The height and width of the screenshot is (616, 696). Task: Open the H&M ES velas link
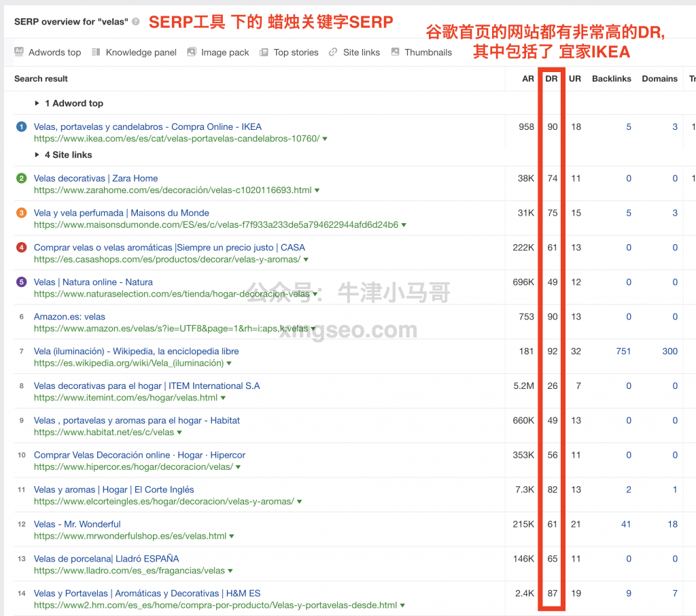tap(147, 594)
